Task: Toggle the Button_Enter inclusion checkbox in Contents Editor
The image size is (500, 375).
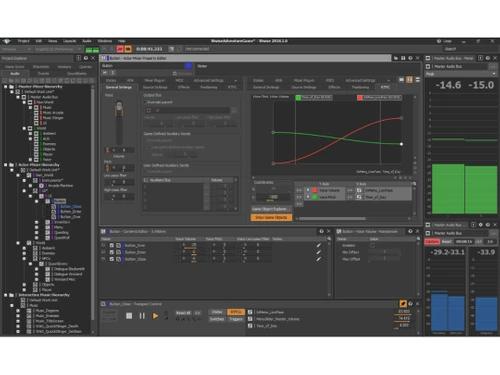Action: click(112, 252)
